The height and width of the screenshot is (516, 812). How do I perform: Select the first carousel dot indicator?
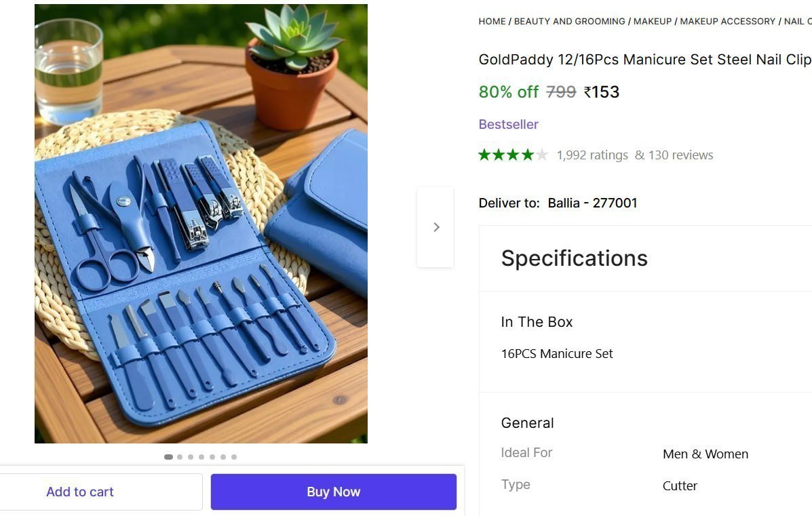[x=168, y=456]
